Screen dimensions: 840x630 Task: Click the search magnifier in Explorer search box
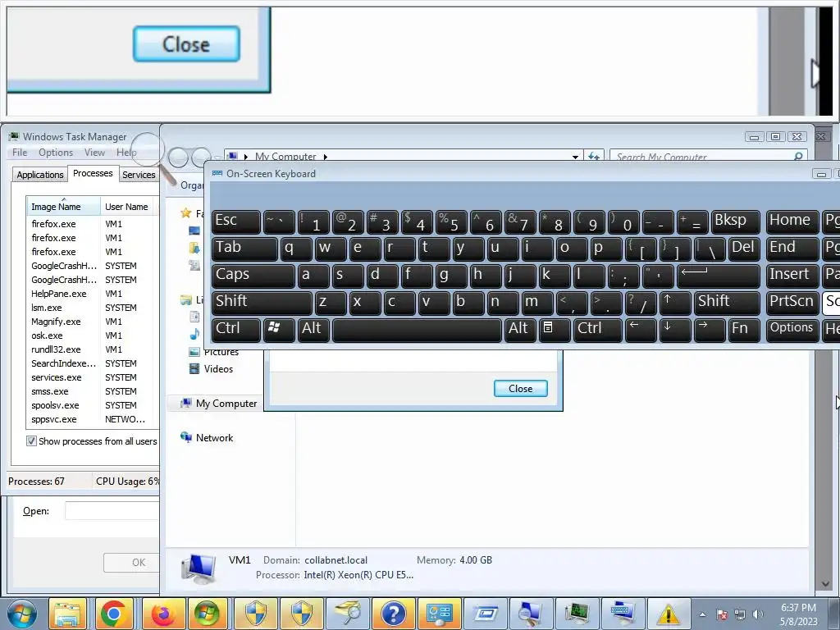pos(798,157)
